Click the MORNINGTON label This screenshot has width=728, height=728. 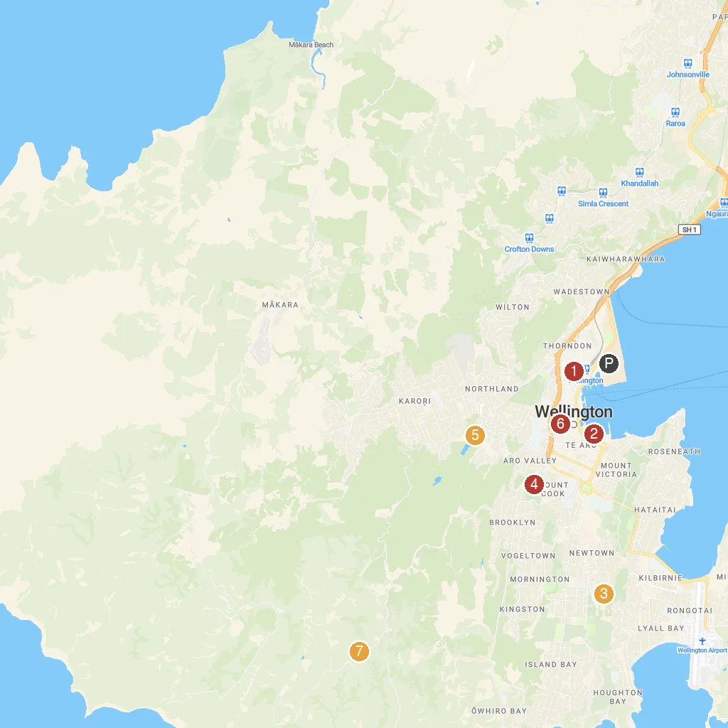coord(540,579)
